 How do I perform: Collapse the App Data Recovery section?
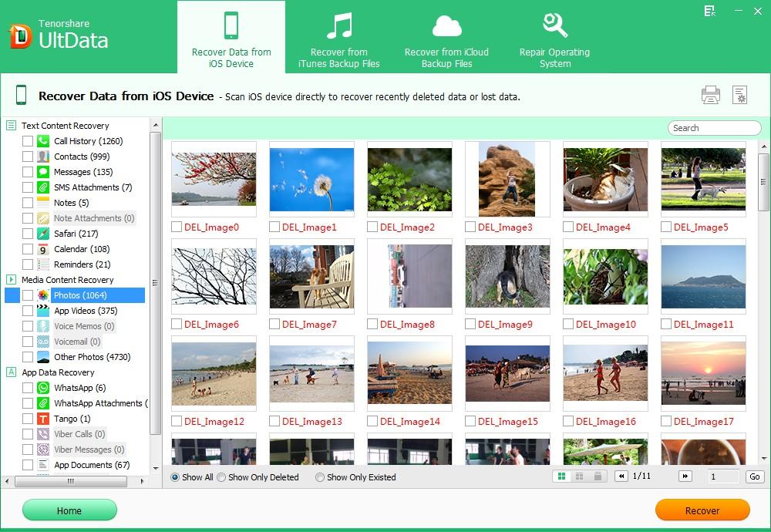(11, 372)
